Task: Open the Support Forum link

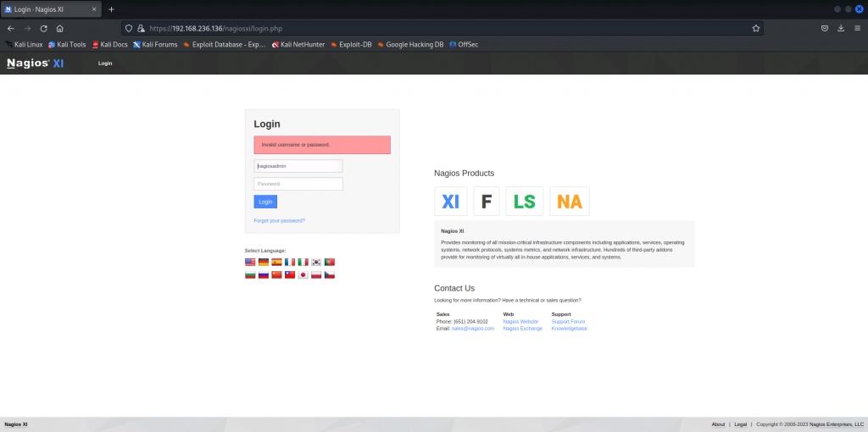Action: [x=568, y=321]
